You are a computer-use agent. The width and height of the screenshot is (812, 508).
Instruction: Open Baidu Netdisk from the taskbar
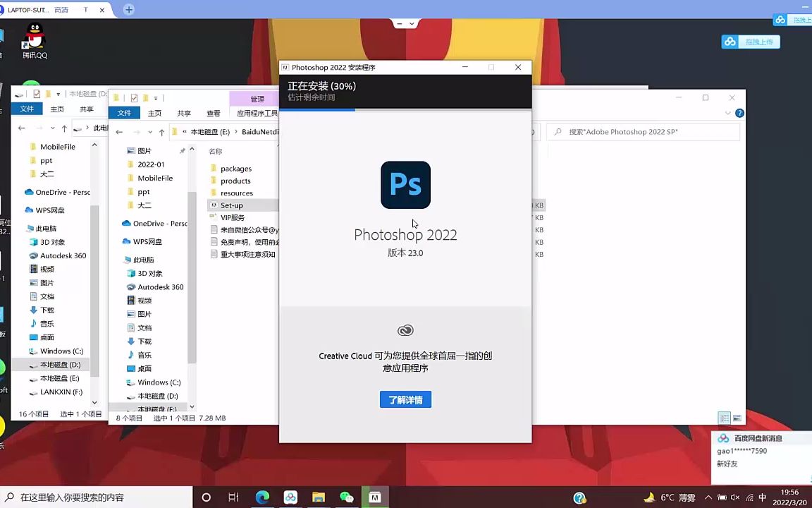click(290, 497)
